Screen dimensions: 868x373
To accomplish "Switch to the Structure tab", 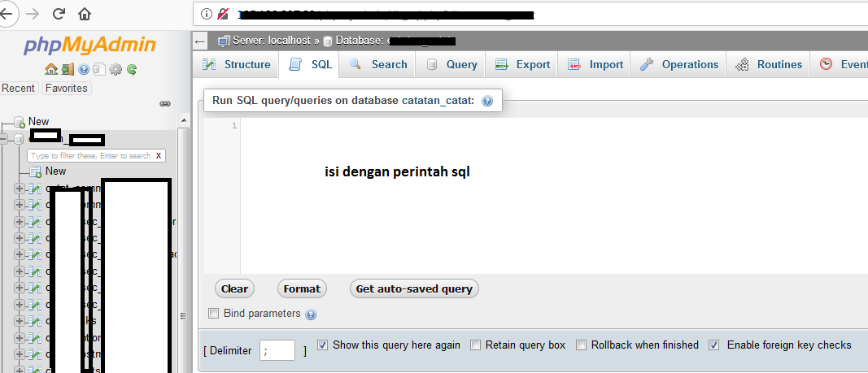I will (x=237, y=65).
